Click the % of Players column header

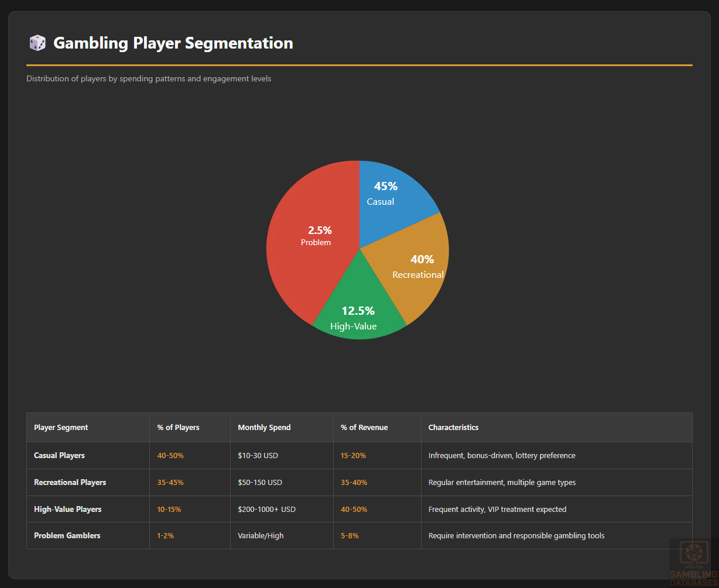(178, 428)
